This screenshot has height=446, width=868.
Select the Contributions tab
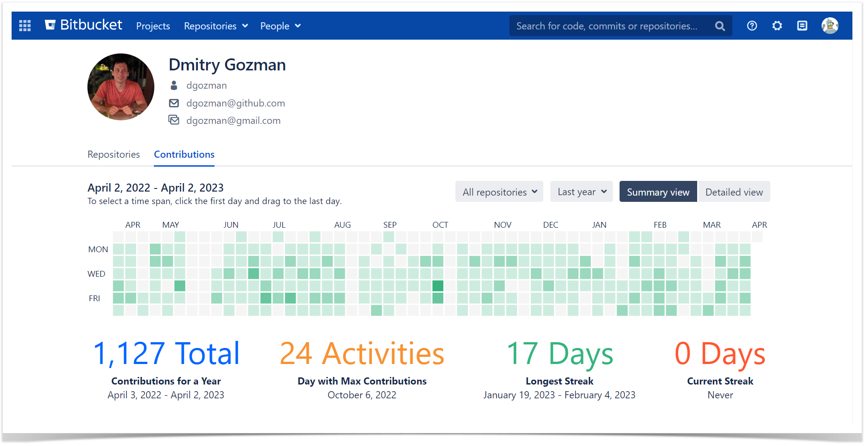click(184, 155)
